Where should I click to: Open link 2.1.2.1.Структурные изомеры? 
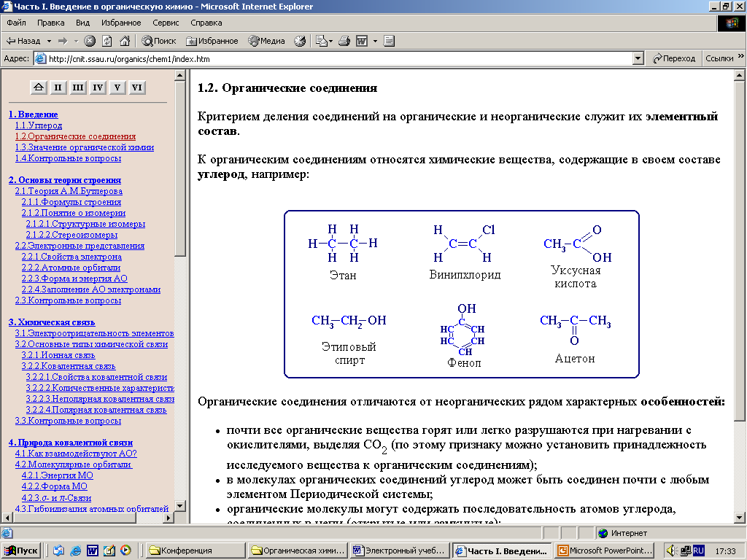(86, 224)
